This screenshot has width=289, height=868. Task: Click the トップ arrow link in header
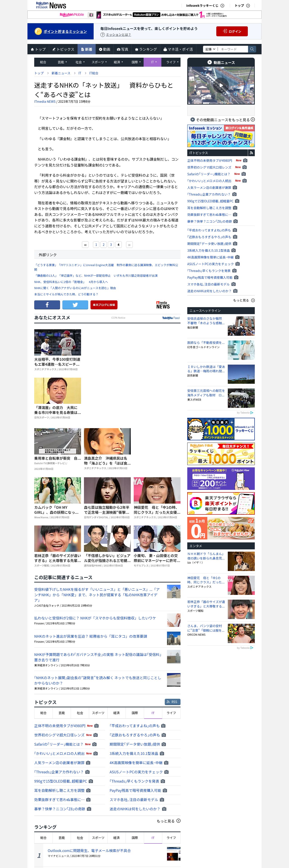242,6
